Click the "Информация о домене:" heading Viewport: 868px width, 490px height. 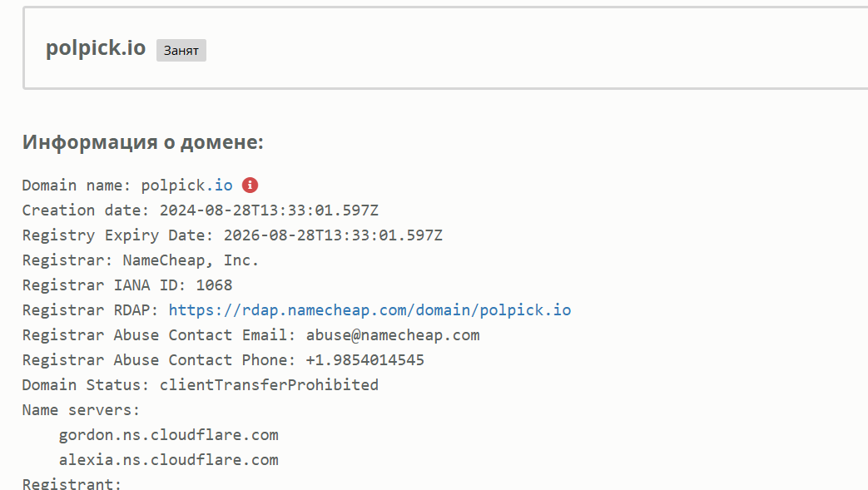point(143,142)
